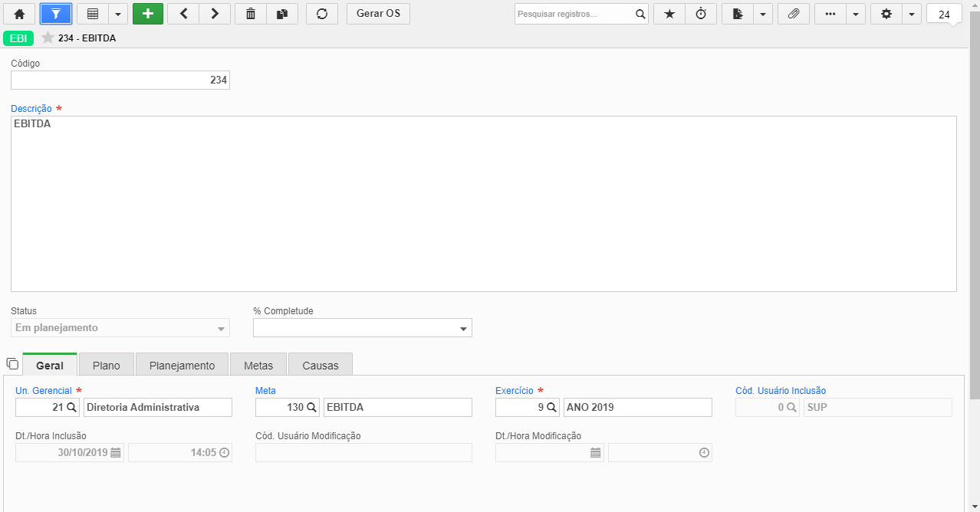
Task: Toggle the filter funnel button
Action: point(56,14)
